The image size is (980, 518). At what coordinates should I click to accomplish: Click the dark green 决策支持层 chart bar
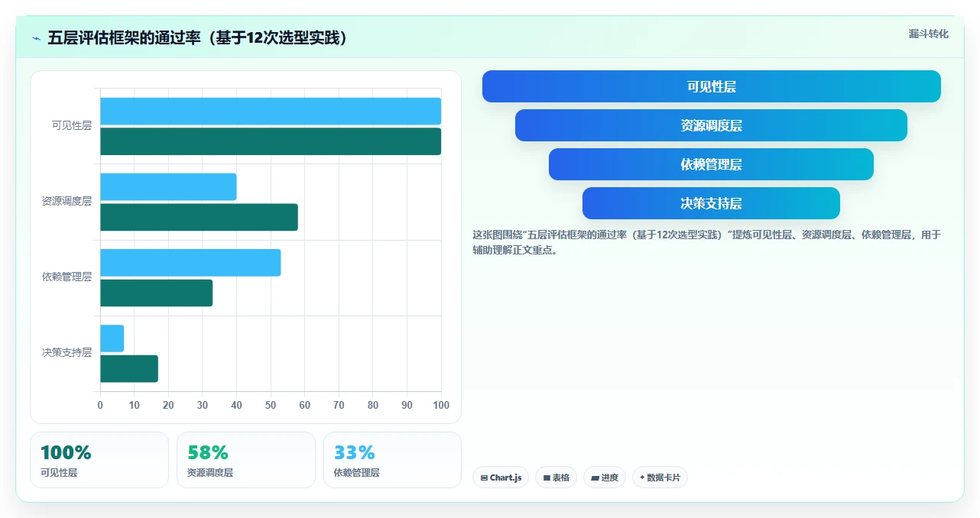pyautogui.click(x=129, y=369)
